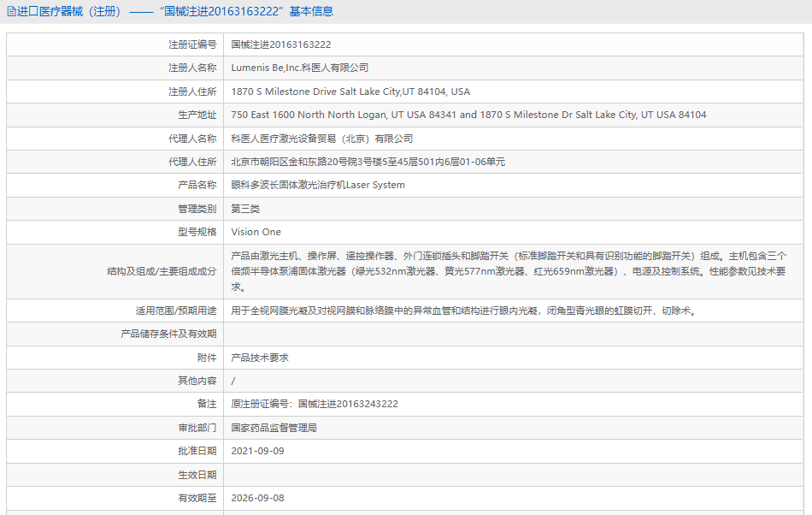Select agent address 北京市朝阳区金和东路20号院

coord(368,162)
